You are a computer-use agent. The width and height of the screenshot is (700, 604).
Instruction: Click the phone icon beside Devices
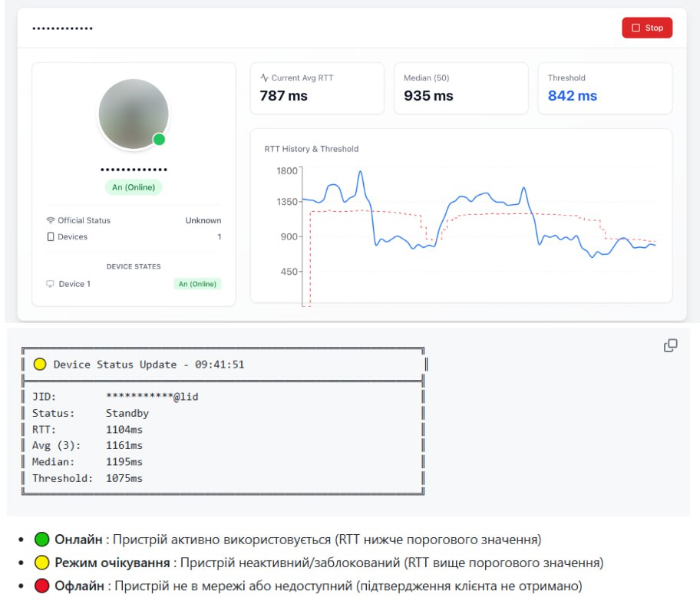pyautogui.click(x=51, y=236)
